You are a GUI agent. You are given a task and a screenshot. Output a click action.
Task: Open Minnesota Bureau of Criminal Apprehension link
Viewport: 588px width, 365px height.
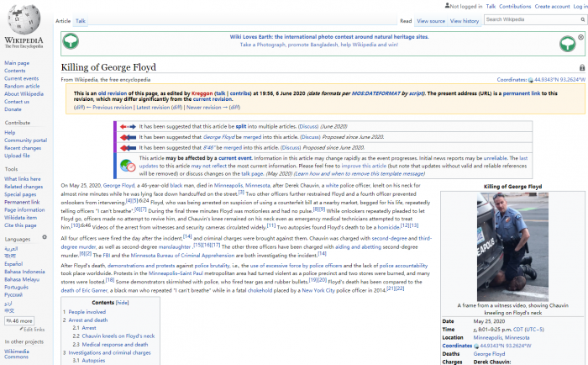182,256
